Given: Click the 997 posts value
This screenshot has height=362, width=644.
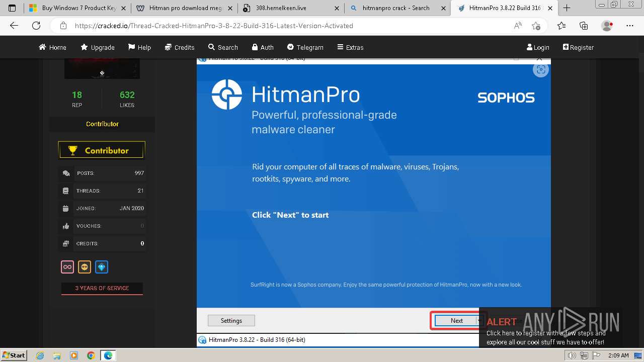Looking at the screenshot, I should [x=139, y=173].
